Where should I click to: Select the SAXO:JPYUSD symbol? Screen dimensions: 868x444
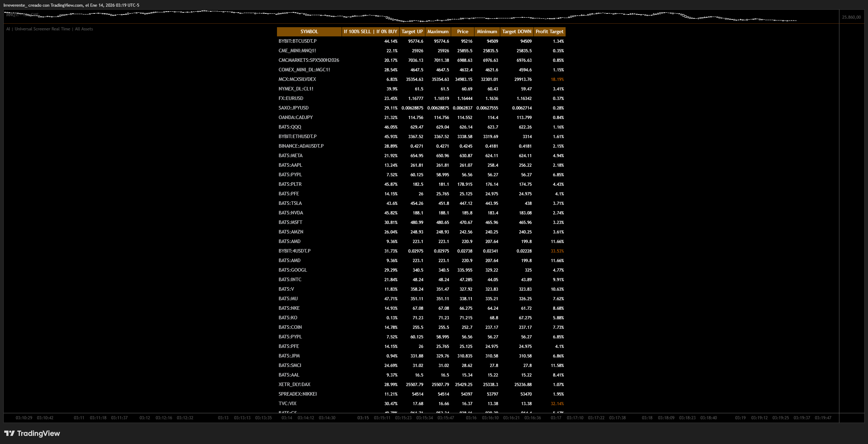[x=294, y=108]
